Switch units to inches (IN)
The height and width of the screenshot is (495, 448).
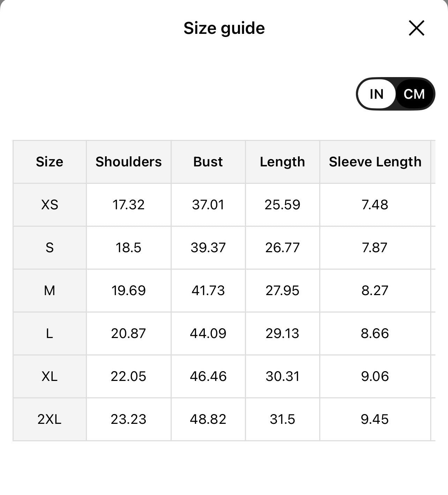tap(376, 94)
